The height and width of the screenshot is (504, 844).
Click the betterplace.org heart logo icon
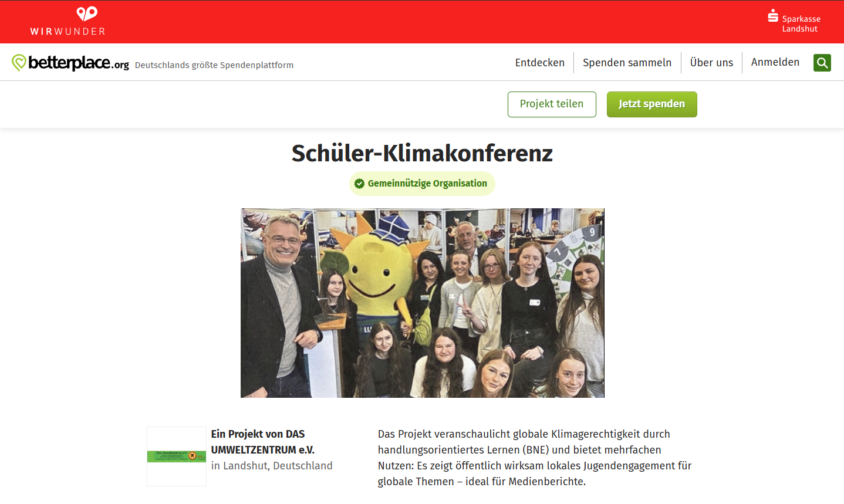[19, 63]
